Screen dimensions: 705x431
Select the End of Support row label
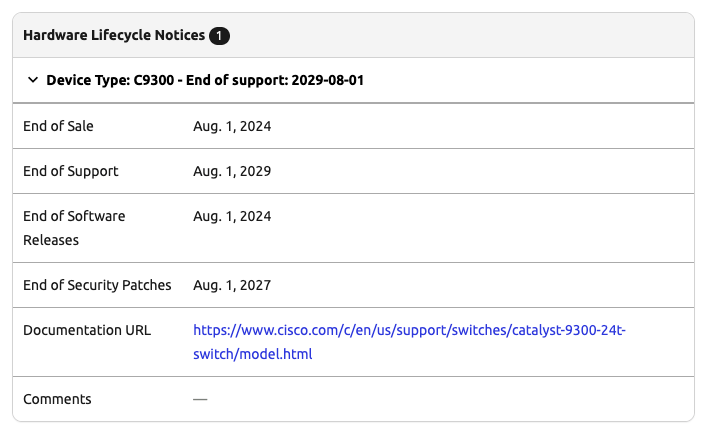pyautogui.click(x=70, y=171)
